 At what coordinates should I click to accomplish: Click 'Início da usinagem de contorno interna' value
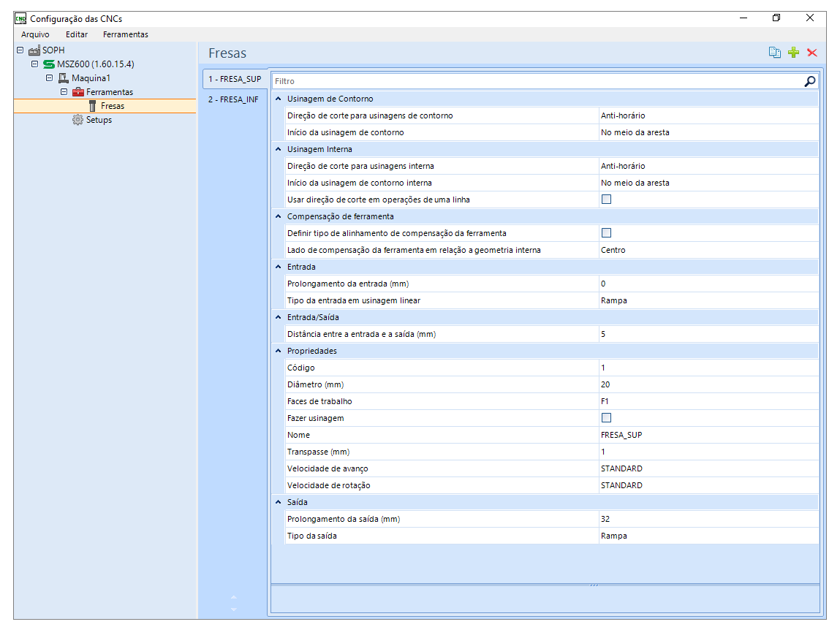click(x=708, y=183)
